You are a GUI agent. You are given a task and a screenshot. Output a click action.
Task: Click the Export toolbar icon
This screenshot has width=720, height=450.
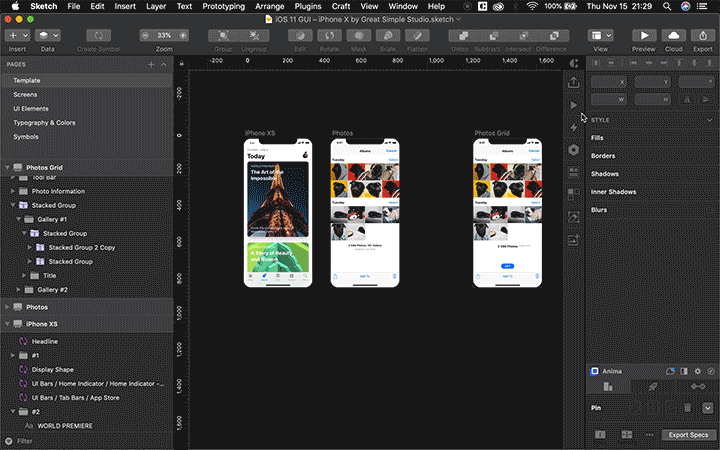703,35
